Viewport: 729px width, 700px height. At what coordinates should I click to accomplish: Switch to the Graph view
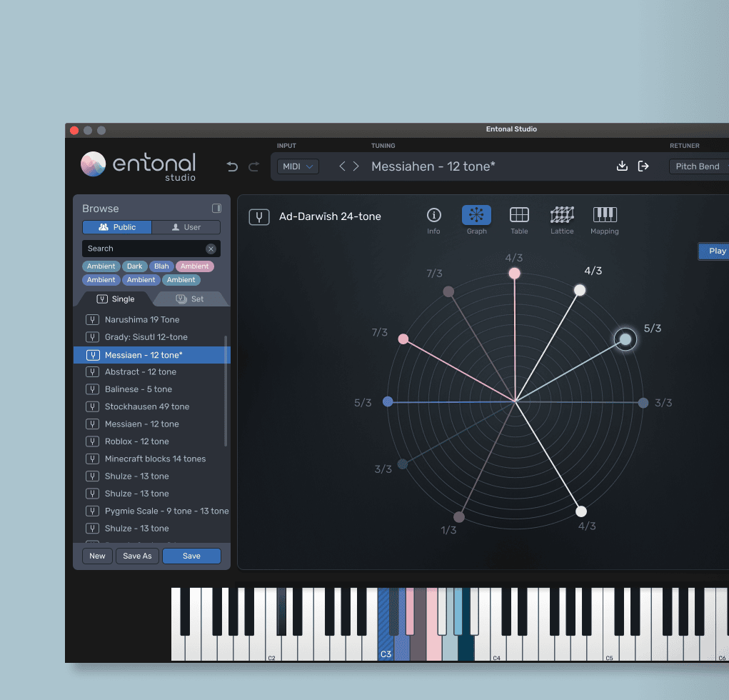(x=476, y=220)
